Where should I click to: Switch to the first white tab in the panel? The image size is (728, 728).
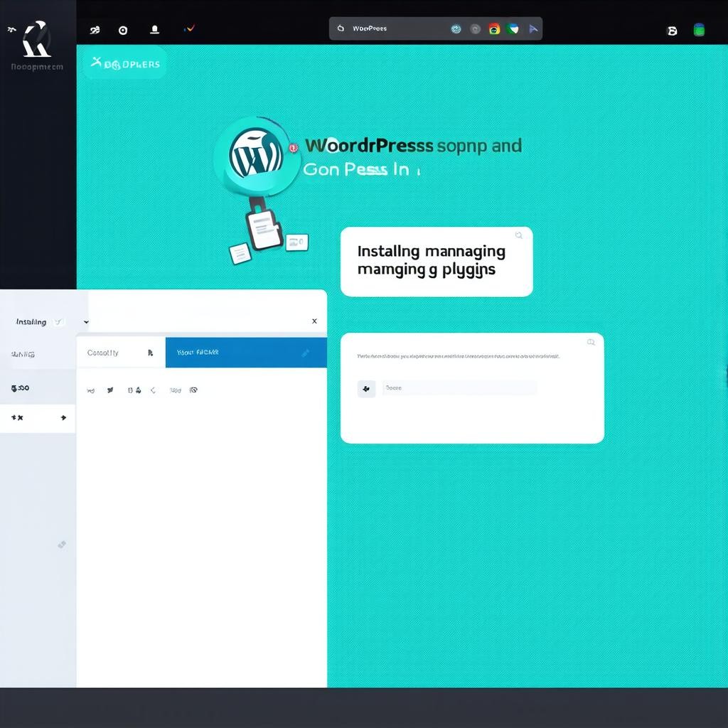pos(119,353)
